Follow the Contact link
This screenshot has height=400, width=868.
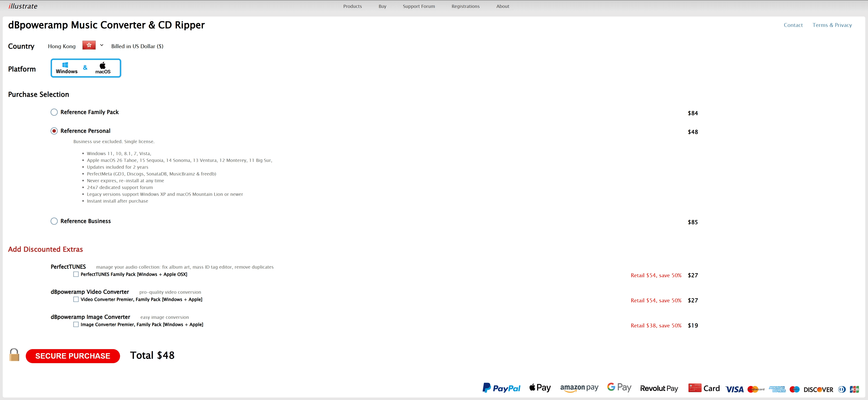(793, 25)
